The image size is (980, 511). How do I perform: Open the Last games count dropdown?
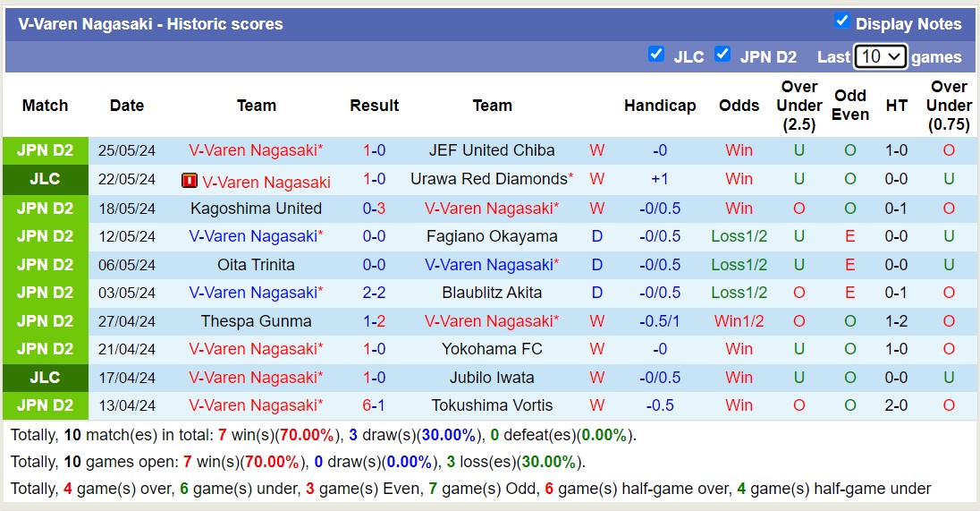pyautogui.click(x=880, y=57)
